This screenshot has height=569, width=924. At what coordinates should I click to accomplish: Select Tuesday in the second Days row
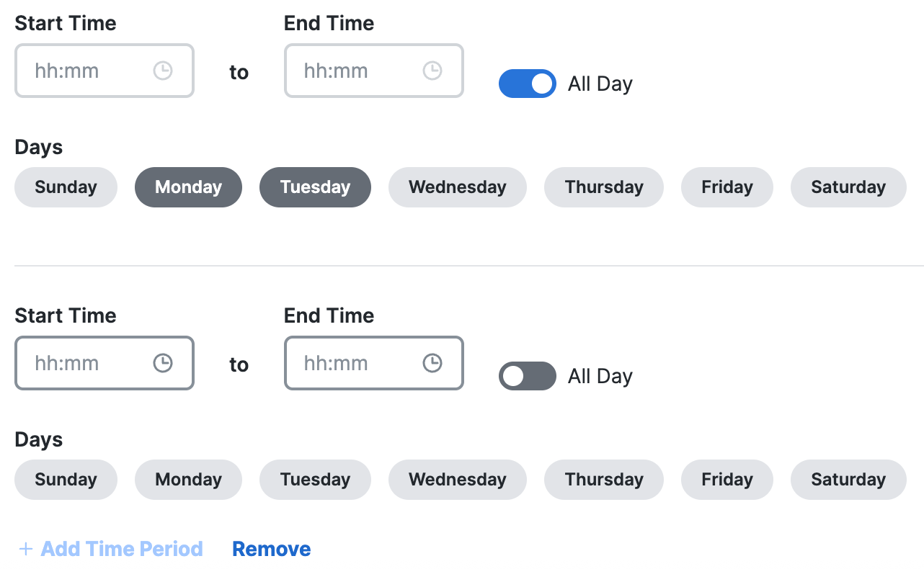click(x=315, y=480)
